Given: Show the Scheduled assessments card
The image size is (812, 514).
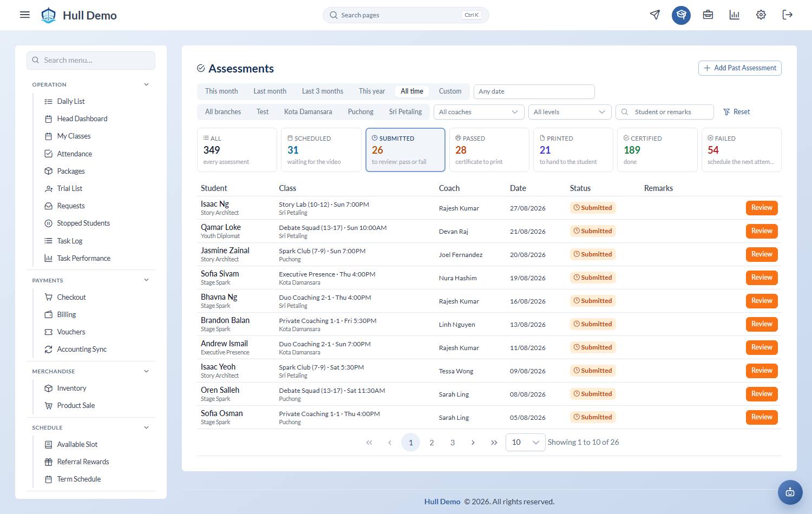Looking at the screenshot, I should coord(321,150).
